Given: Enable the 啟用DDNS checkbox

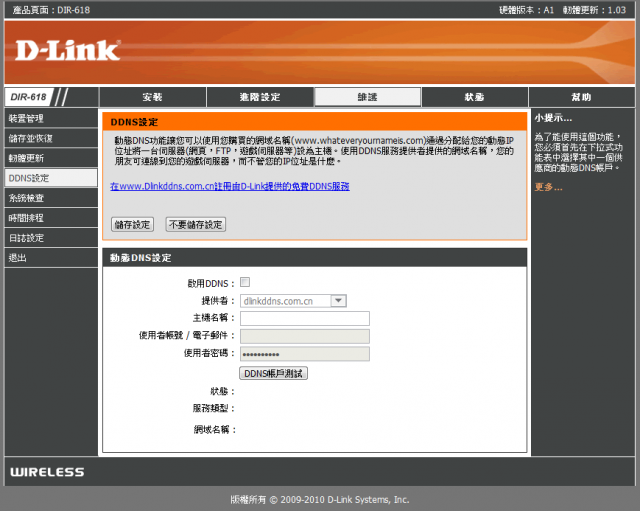Looking at the screenshot, I should coord(245,282).
